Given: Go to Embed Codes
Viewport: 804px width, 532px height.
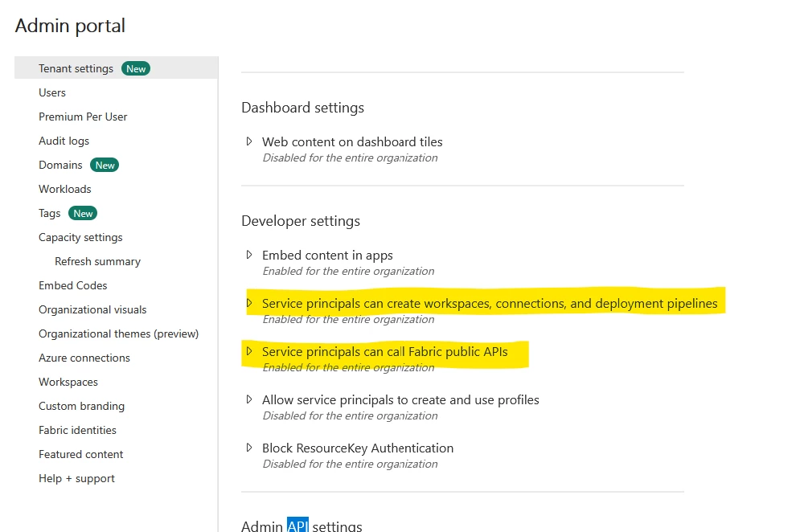Looking at the screenshot, I should tap(72, 285).
